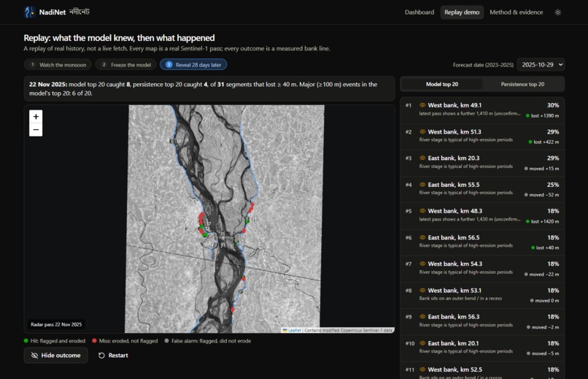
Task: Click the 'Forecast date (2023–2025)' label
Action: pos(483,65)
